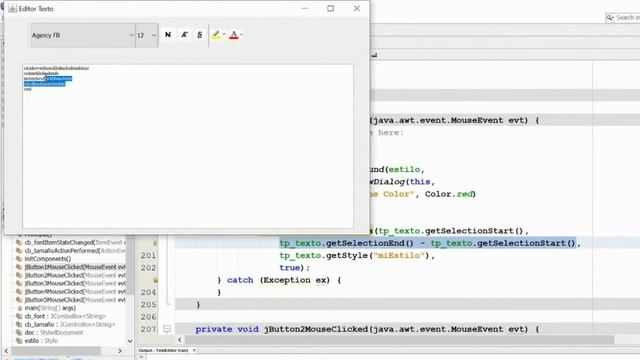Viewport: 640px width, 360px height.
Task: Click line number 202 in gutter
Action: [148, 268]
